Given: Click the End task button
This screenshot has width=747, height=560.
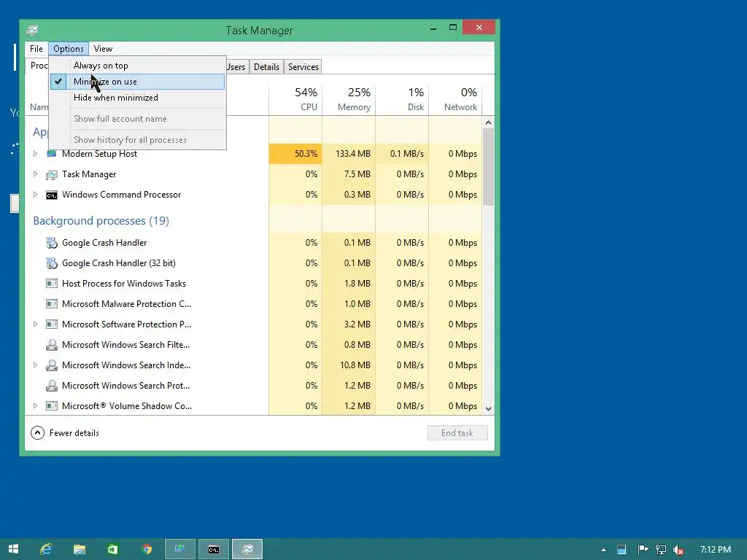Looking at the screenshot, I should [457, 433].
